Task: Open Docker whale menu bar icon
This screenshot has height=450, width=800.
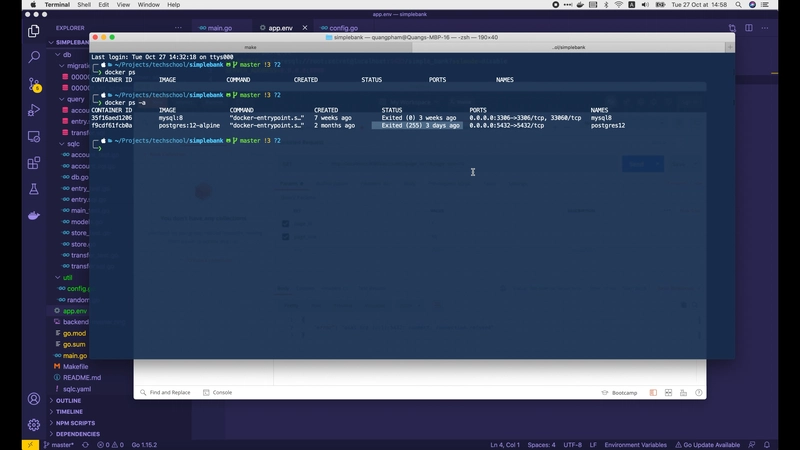Action: click(580, 5)
